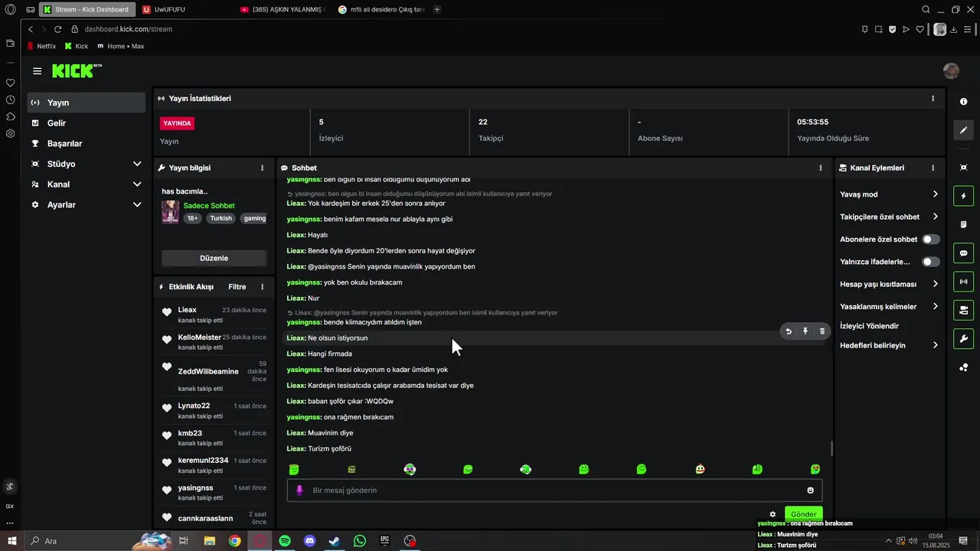
Task: Click the Kick logo
Action: pos(77,71)
